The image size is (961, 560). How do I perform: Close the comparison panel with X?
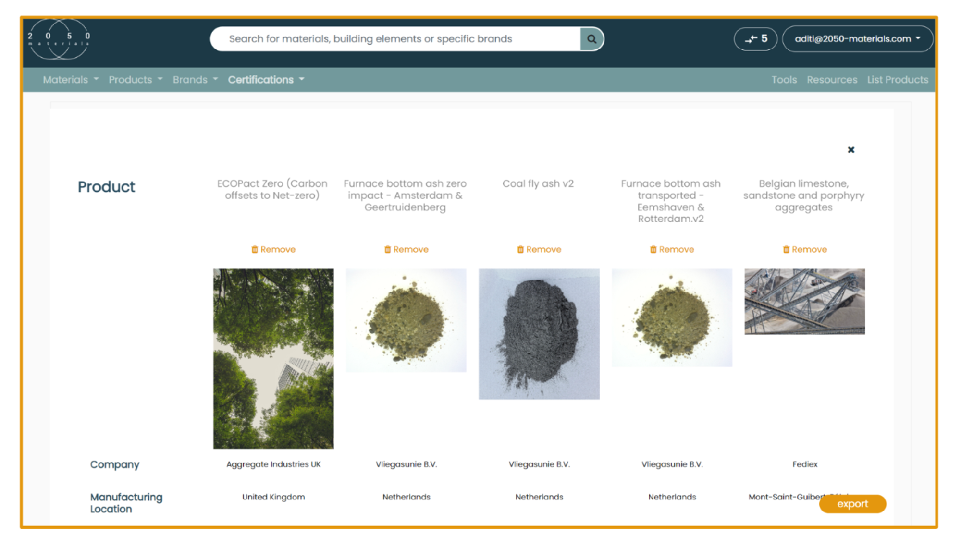click(851, 150)
